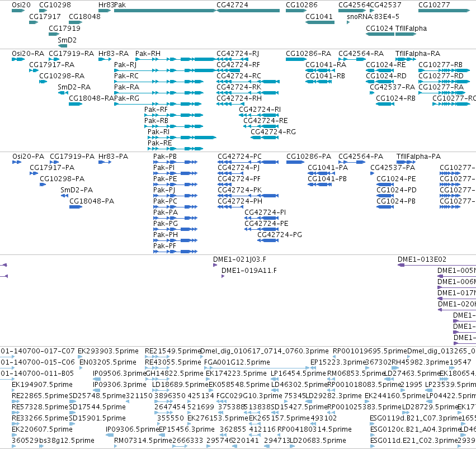The image size is (476, 449).
Task: Select the EK293903.5prime EST label
Action: (109, 351)
